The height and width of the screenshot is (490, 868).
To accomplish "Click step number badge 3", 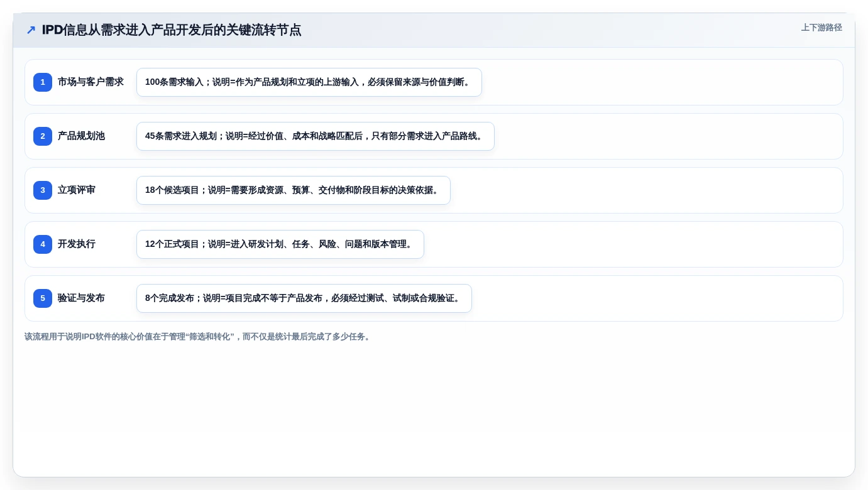I will point(43,190).
